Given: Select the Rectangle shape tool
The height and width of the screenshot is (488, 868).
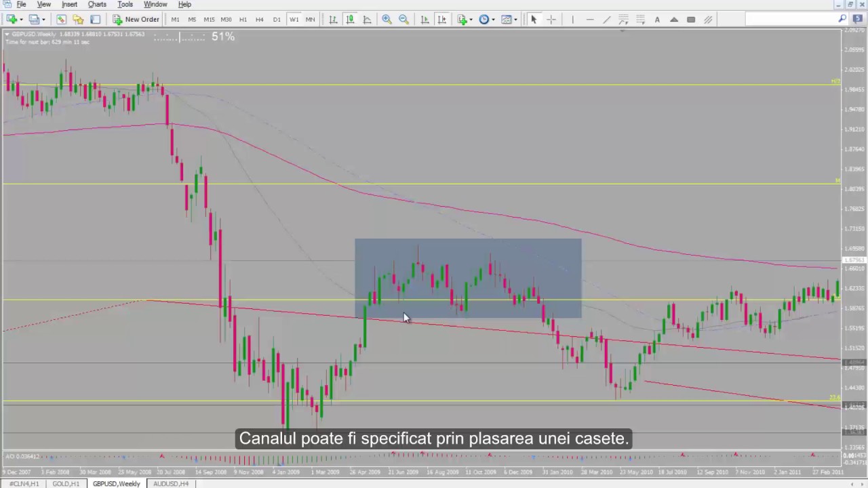Looking at the screenshot, I should coord(691,20).
